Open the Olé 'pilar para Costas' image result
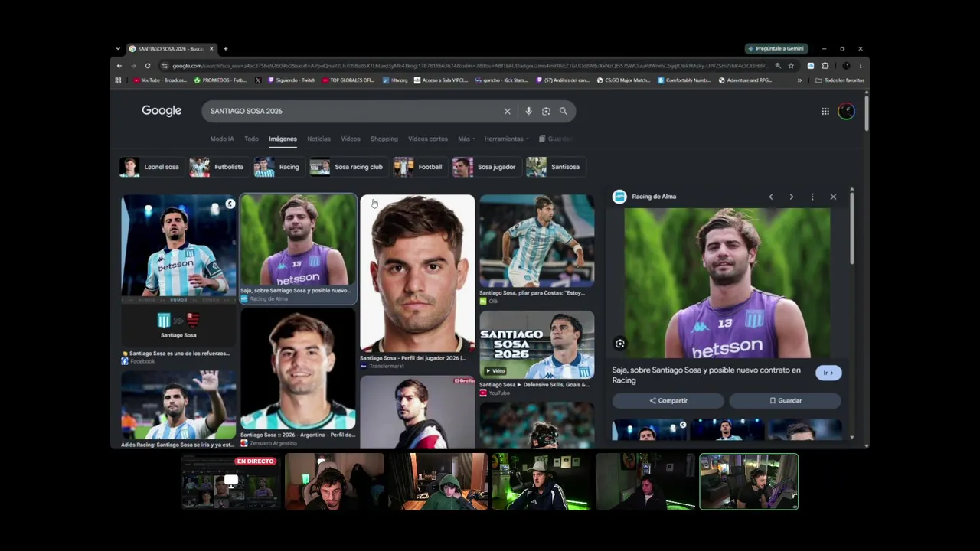The image size is (980, 551). (x=537, y=240)
